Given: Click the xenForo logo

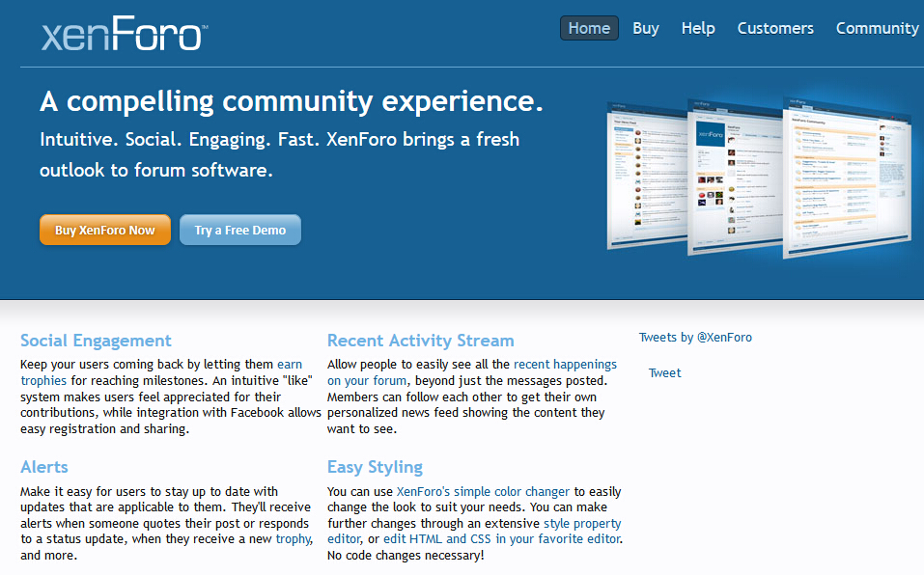Looking at the screenshot, I should pyautogui.click(x=123, y=34).
